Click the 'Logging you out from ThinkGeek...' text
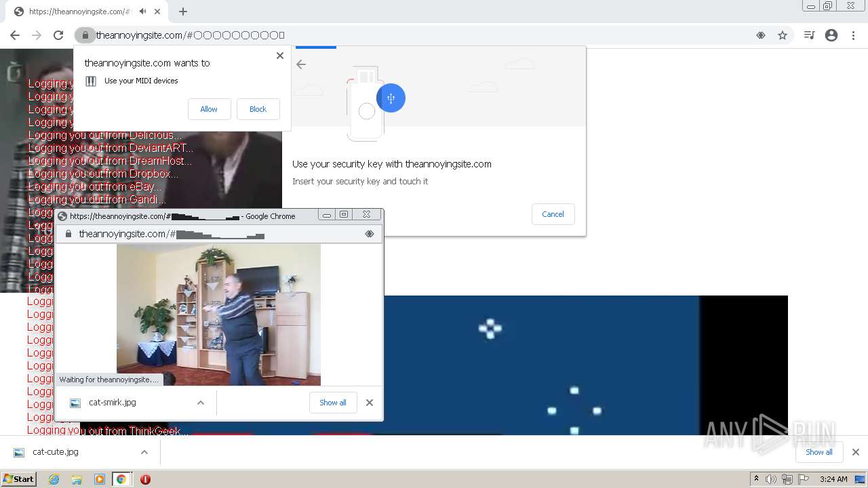Screen dimensions: 868x488 108,430
